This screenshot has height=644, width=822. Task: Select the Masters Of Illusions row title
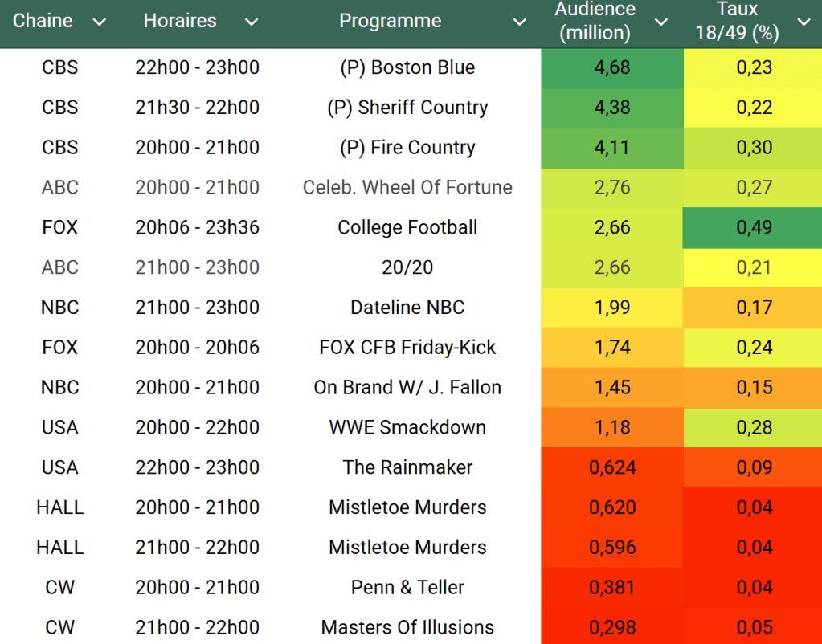[407, 627]
